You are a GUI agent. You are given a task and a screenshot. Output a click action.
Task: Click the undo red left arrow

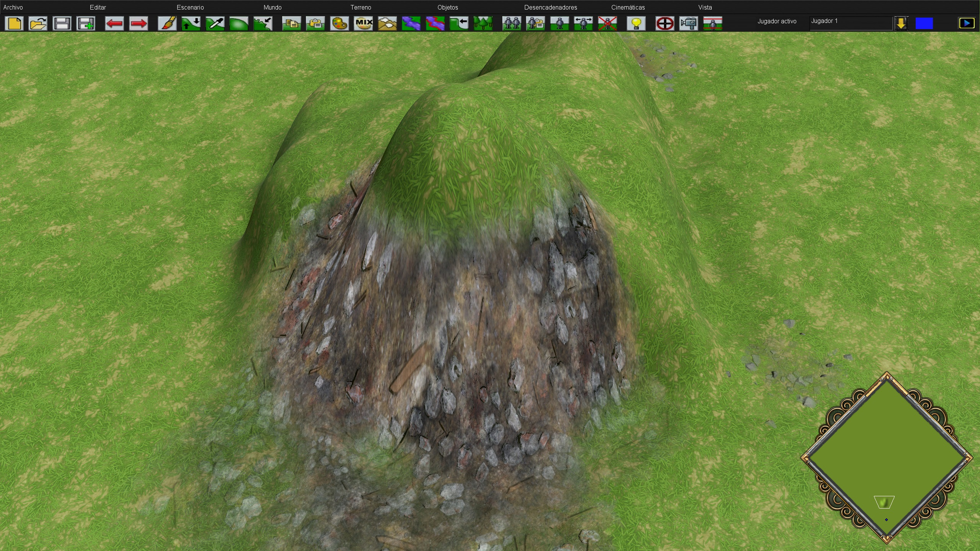114,23
